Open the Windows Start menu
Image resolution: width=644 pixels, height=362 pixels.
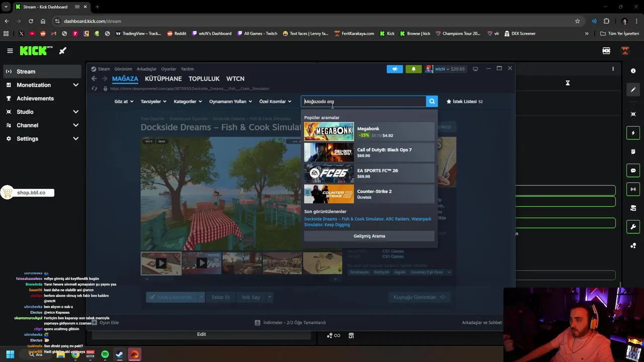[10, 354]
